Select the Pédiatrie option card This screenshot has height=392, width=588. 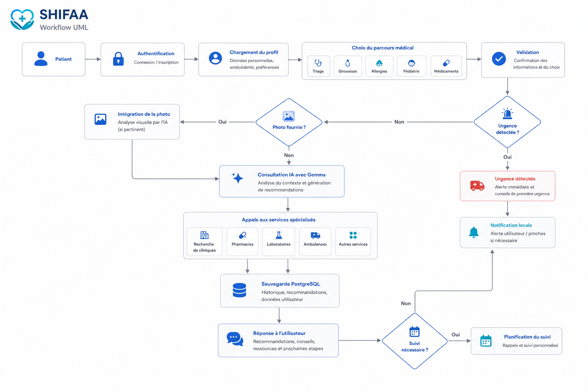click(x=412, y=66)
